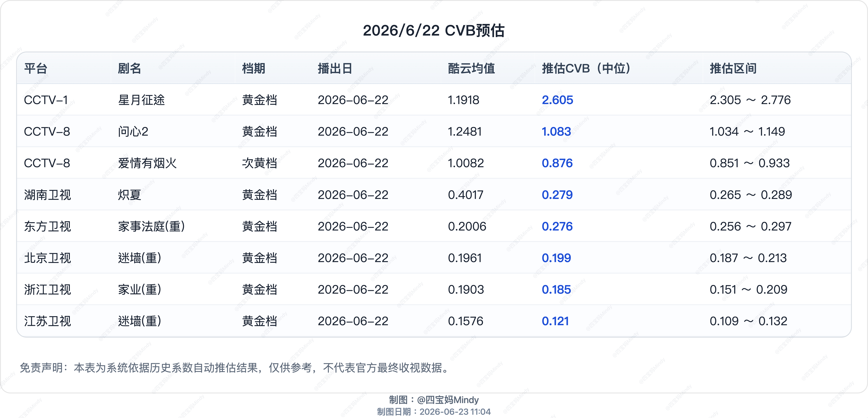Click 'CCTV-8' in the 爱情有烟火 row
Screen dimensions: 868x418
pyautogui.click(x=47, y=163)
